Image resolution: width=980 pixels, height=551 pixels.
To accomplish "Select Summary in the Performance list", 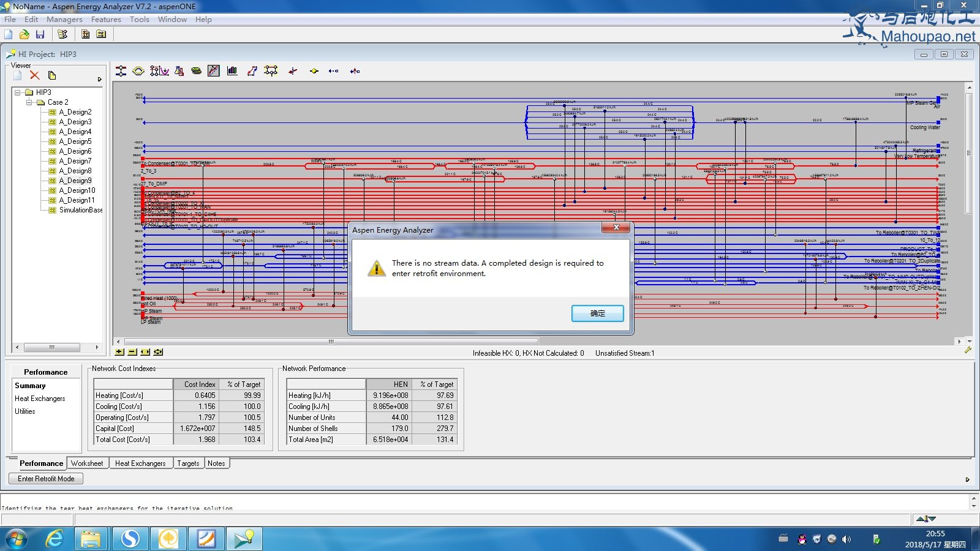I will 30,386.
